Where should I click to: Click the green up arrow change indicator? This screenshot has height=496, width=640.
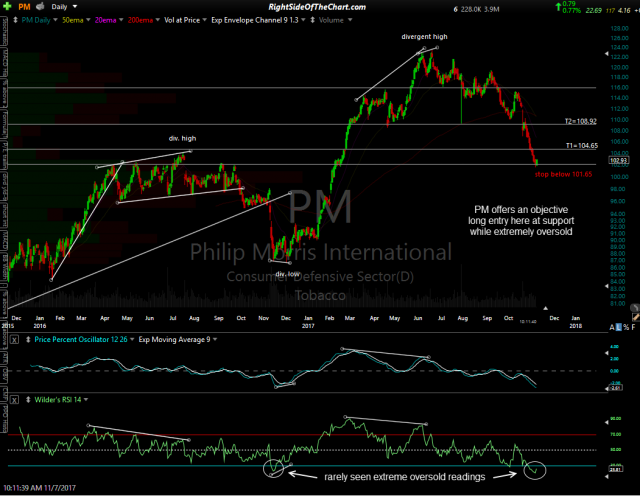point(558,7)
